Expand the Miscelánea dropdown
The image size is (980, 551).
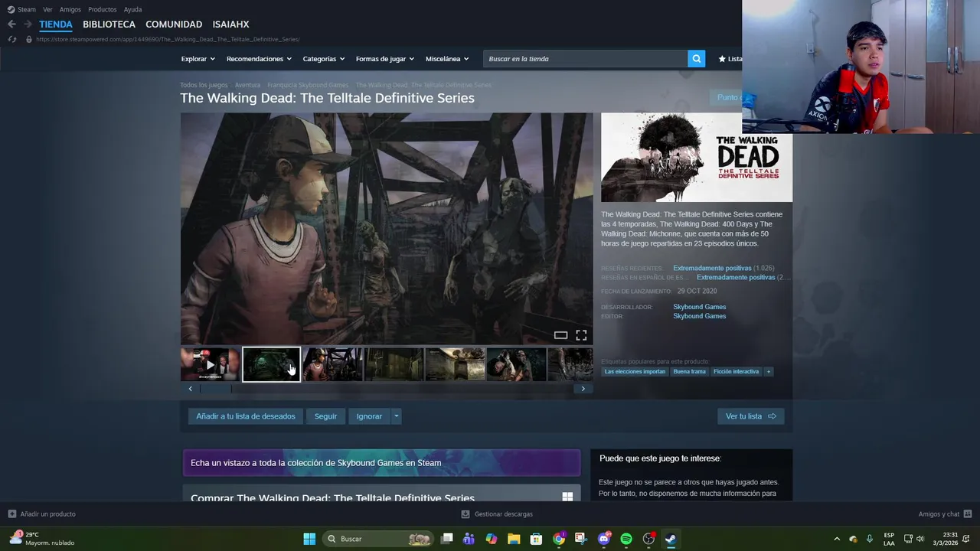tap(447, 59)
